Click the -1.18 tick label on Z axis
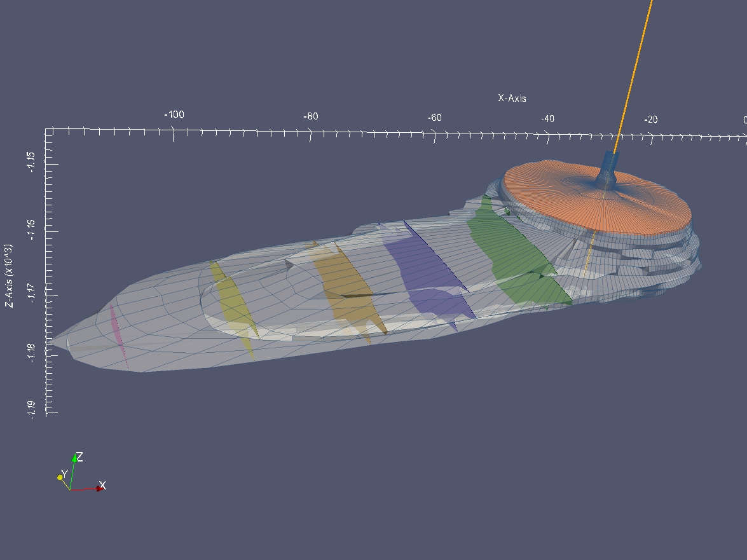This screenshot has height=560, width=747. click(31, 353)
